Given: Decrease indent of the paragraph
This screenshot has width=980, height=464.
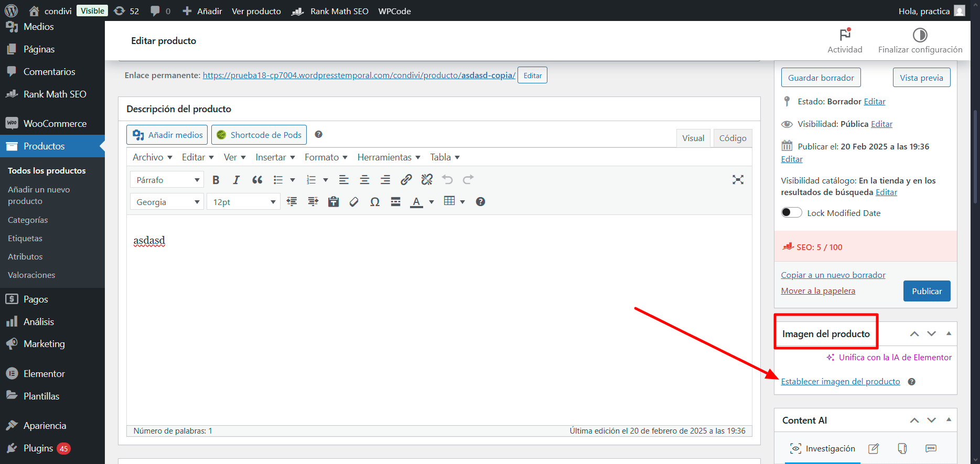Looking at the screenshot, I should coord(292,202).
